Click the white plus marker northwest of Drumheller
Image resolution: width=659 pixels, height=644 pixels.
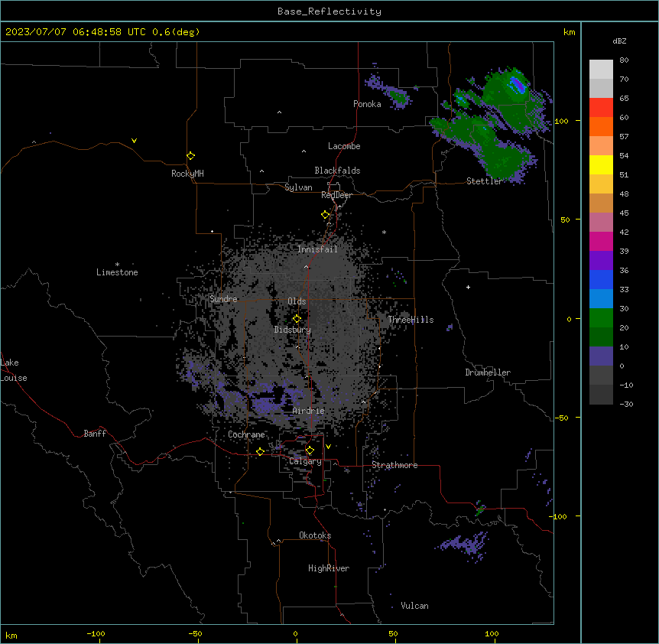tap(468, 287)
